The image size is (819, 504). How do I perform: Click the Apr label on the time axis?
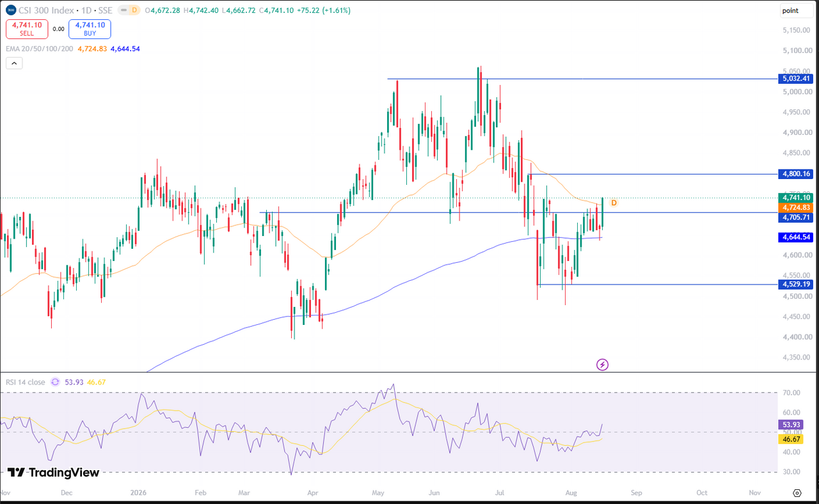313,492
